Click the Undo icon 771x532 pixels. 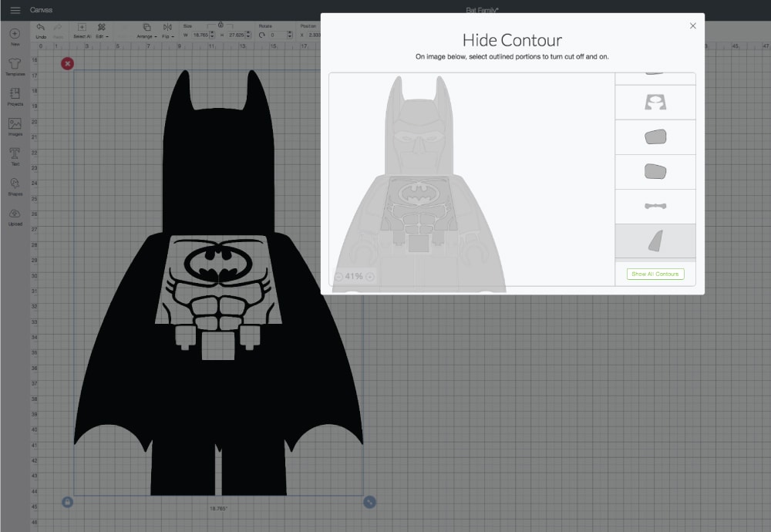41,28
